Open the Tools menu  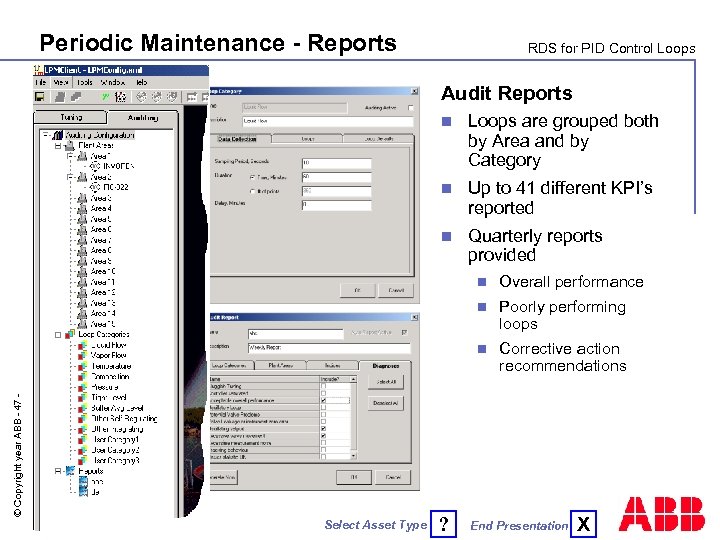84,82
